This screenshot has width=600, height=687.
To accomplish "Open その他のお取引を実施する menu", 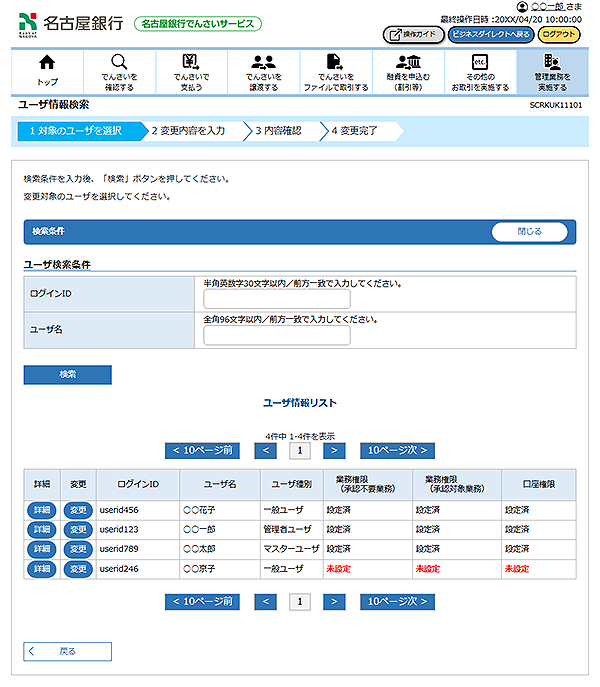I will [480, 71].
